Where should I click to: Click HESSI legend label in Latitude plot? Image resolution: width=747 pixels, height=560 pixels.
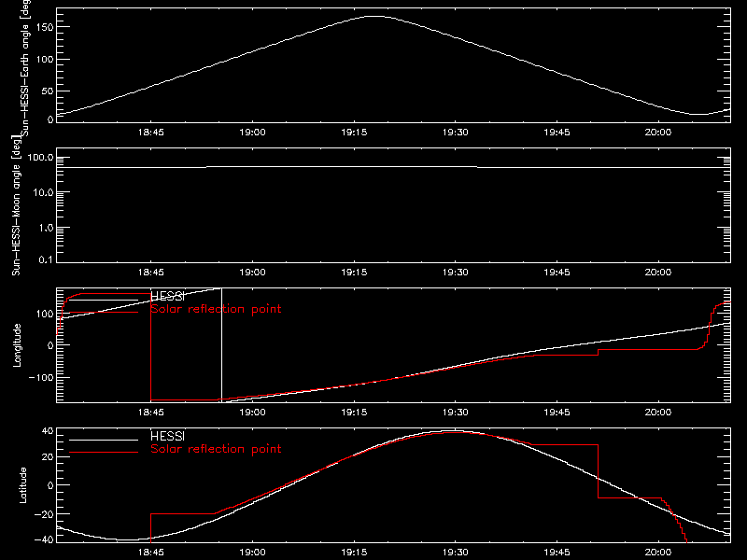[167, 436]
